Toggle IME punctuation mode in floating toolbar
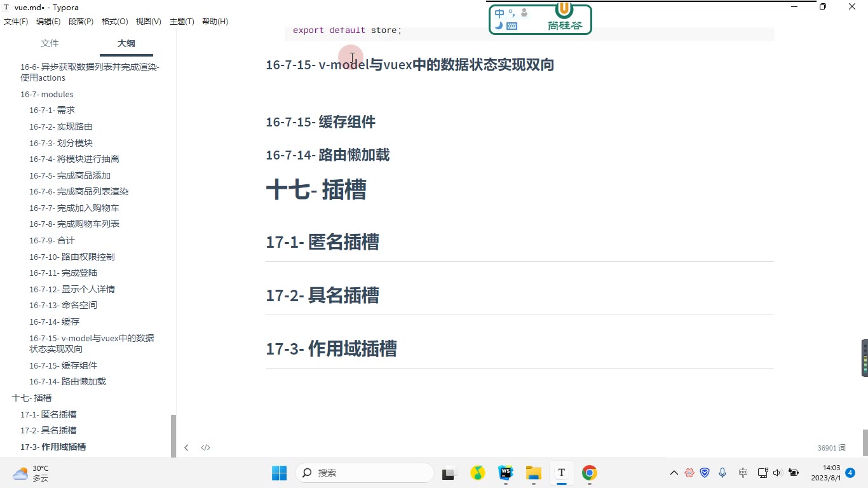This screenshot has height=488, width=868. point(512,13)
